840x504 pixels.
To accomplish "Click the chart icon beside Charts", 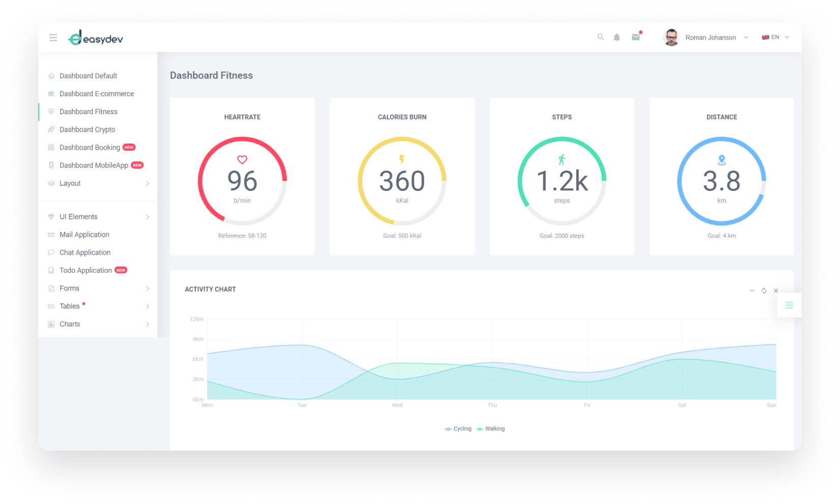I will coord(51,324).
